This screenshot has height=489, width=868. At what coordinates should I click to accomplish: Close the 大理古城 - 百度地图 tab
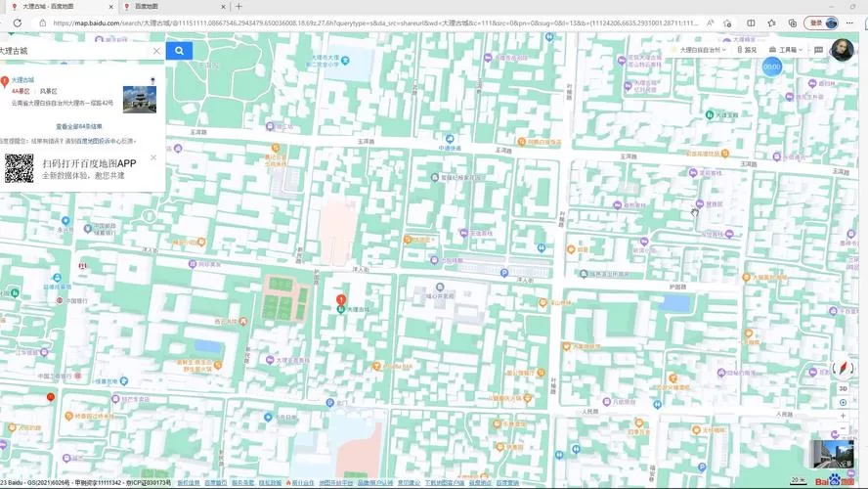coord(110,7)
